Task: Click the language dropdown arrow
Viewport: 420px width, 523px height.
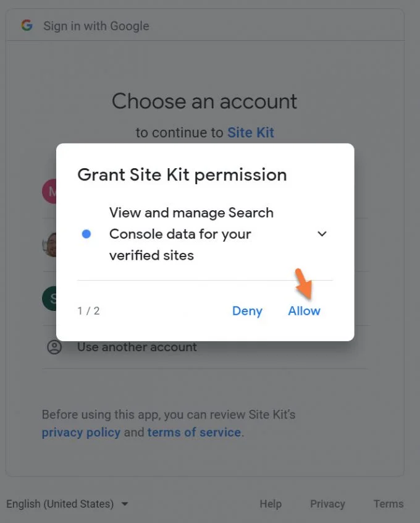Action: tap(125, 504)
